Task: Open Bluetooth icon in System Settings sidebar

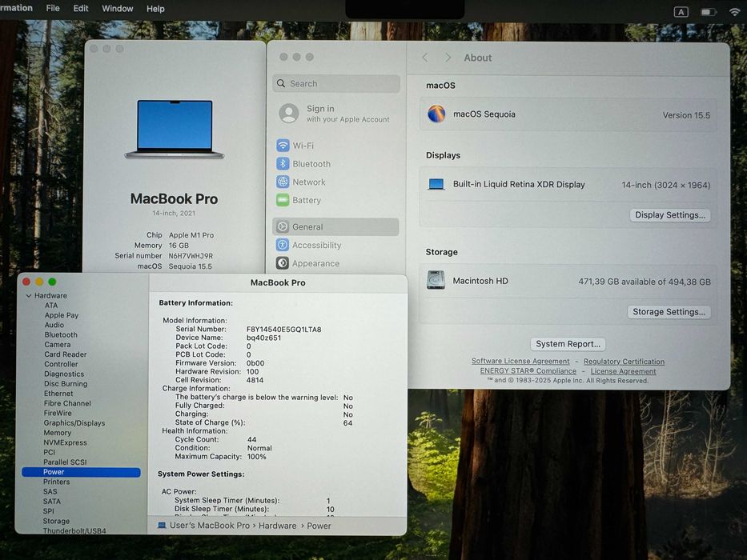Action: tap(283, 163)
